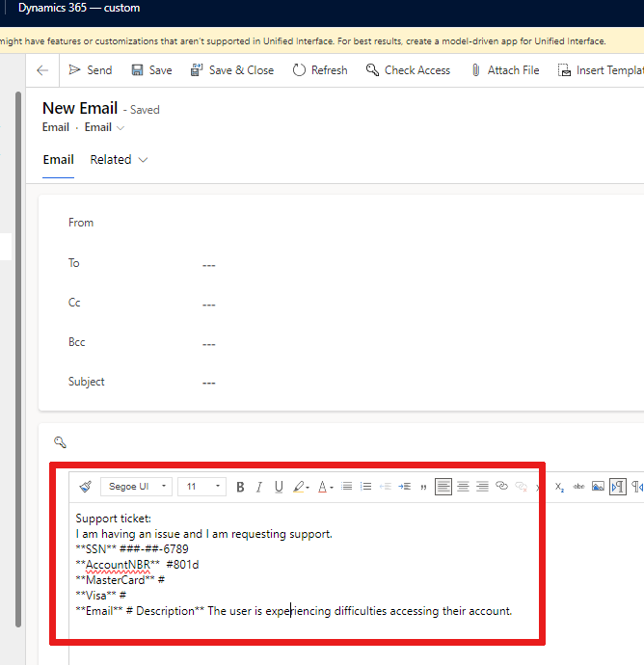
Task: Open the Segoe UI font dropdown
Action: pyautogui.click(x=136, y=487)
